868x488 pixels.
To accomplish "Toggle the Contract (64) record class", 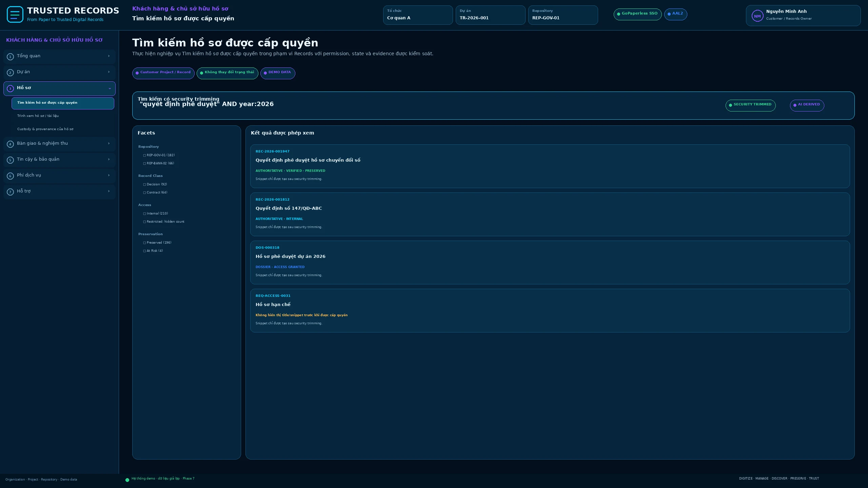I will coord(144,193).
